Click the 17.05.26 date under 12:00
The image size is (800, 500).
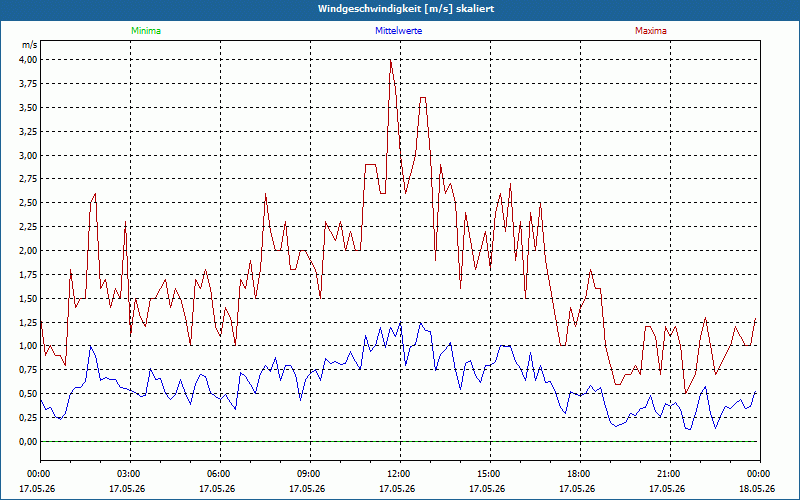point(397,489)
